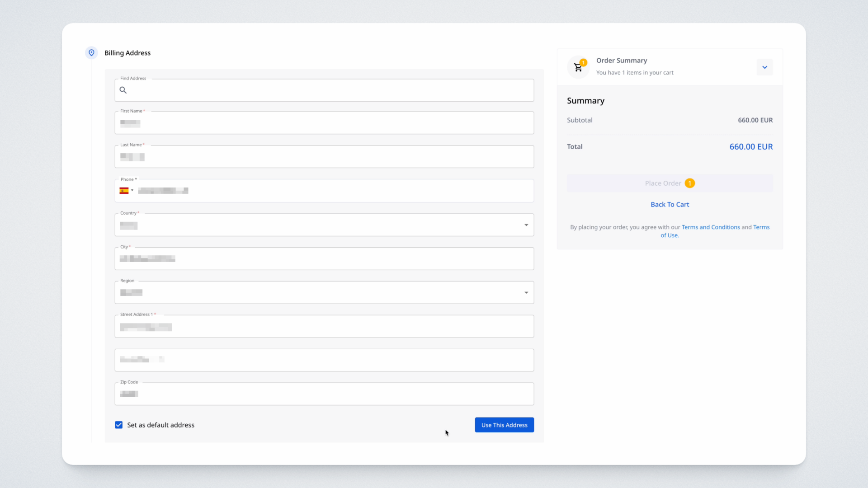Expand the Order Summary chevron

pos(764,67)
